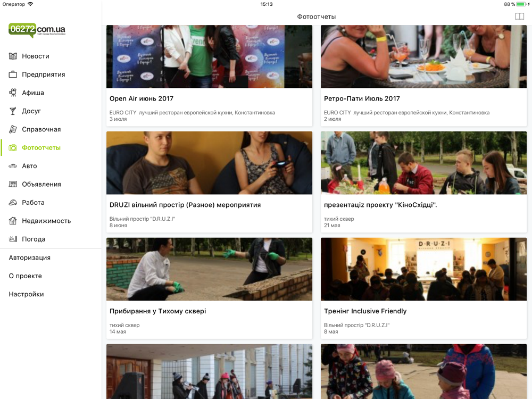Click the newspaper icon beside Новости
The image size is (532, 399).
(13, 56)
